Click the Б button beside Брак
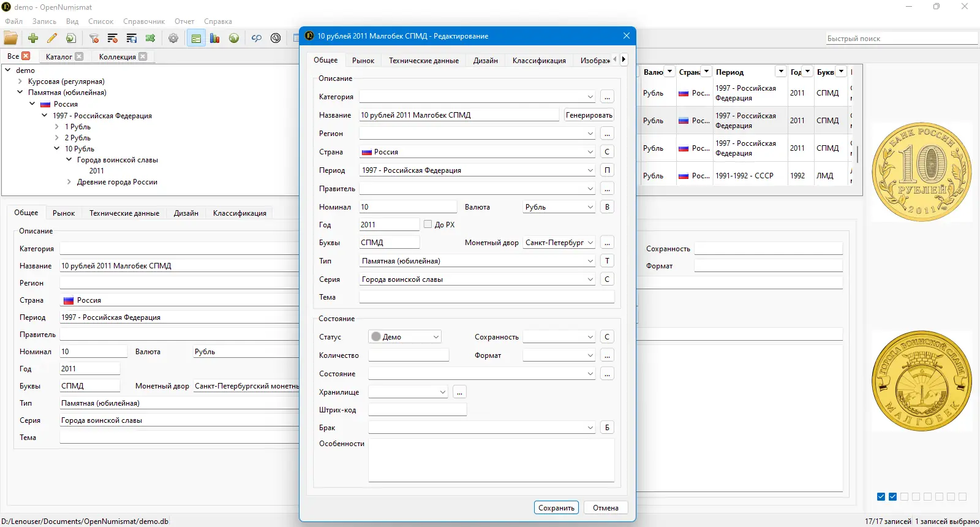The image size is (980, 527). (607, 428)
